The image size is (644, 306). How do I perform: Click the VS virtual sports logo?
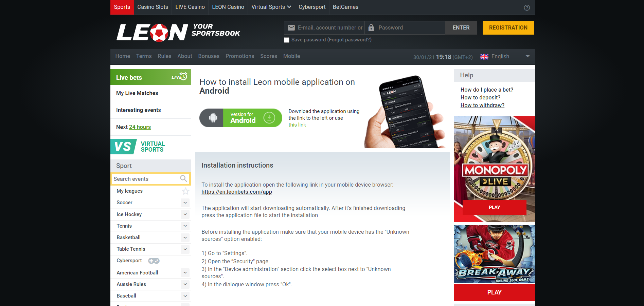point(124,147)
